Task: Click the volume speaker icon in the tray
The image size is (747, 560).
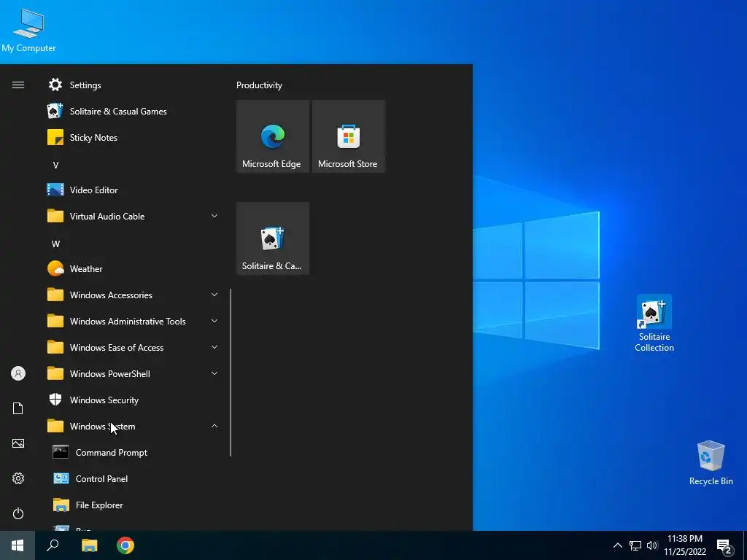Action: [652, 545]
